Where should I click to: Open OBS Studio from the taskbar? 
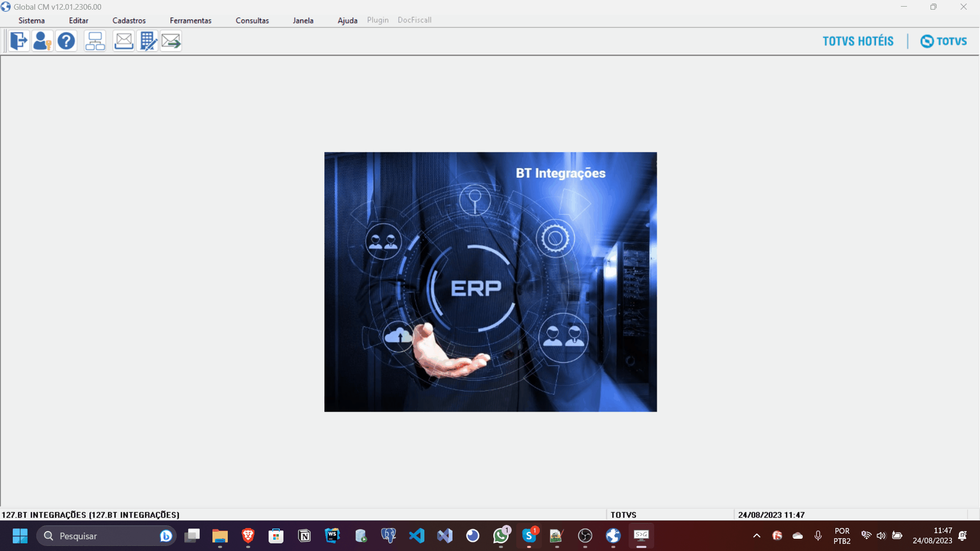click(x=585, y=536)
